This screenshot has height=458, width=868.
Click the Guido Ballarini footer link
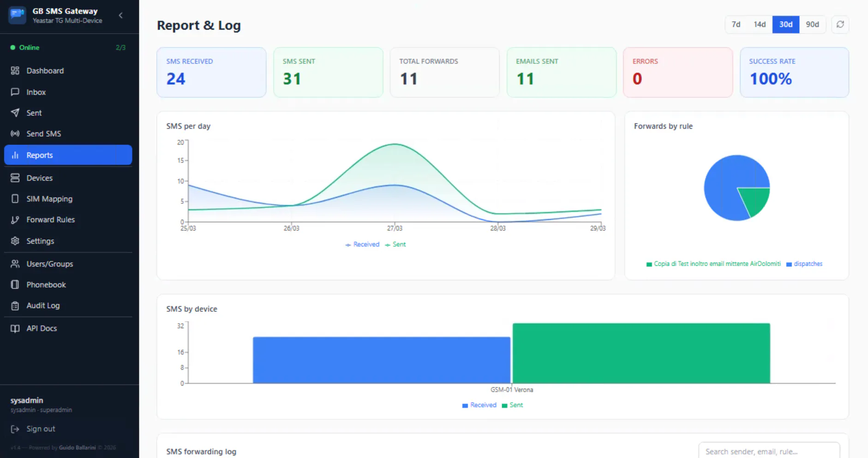(x=77, y=447)
